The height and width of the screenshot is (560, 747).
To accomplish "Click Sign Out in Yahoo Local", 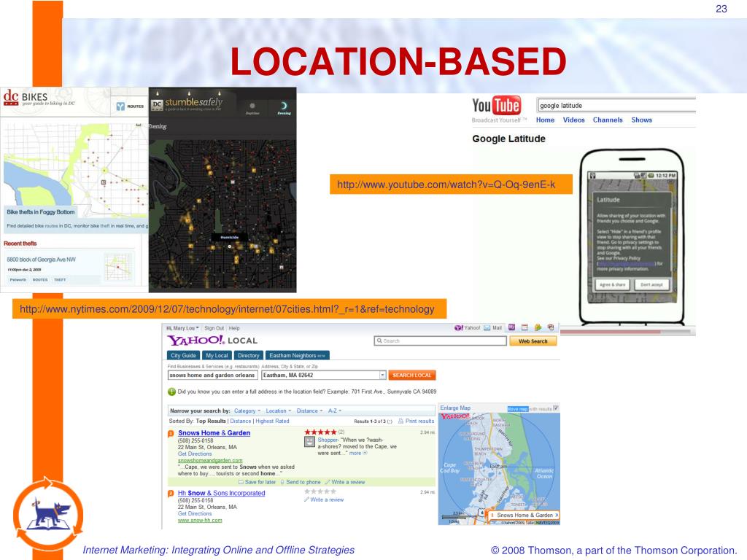I will pos(214,328).
